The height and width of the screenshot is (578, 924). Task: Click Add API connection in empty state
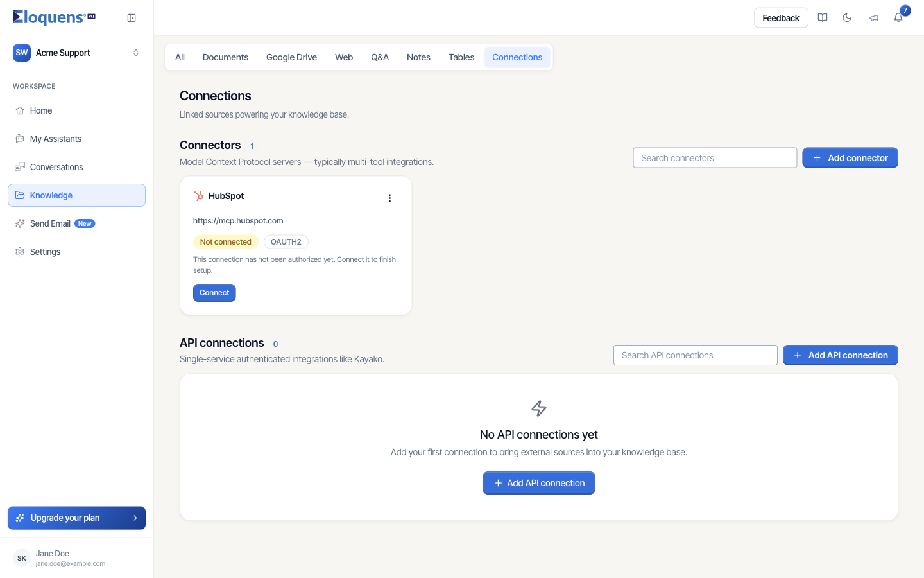(539, 483)
